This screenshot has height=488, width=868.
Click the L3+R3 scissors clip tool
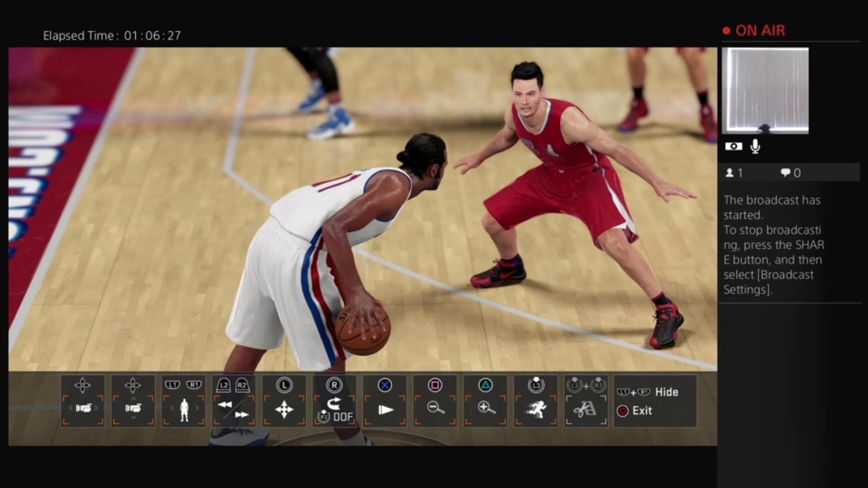pyautogui.click(x=585, y=401)
